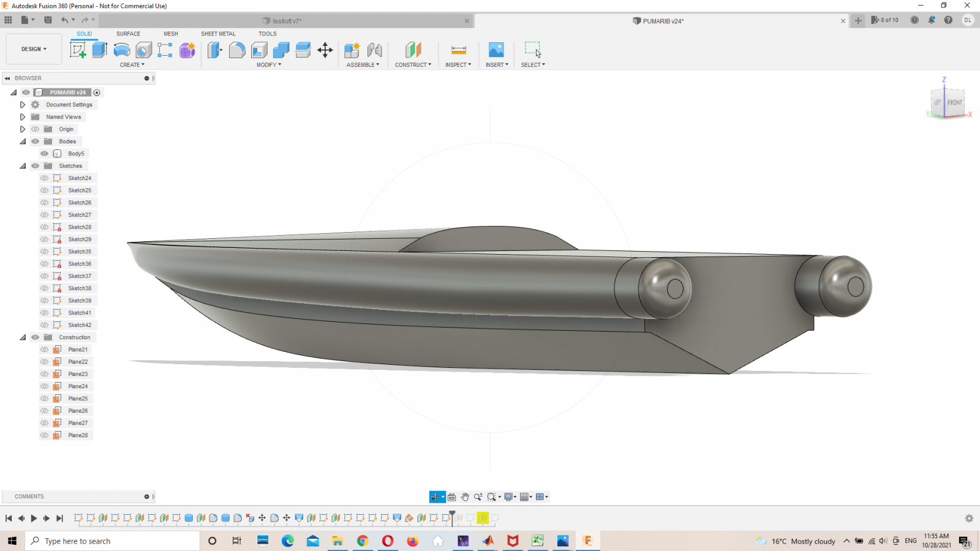The image size is (980, 551).
Task: Select the Joint tool
Action: coord(374,50)
